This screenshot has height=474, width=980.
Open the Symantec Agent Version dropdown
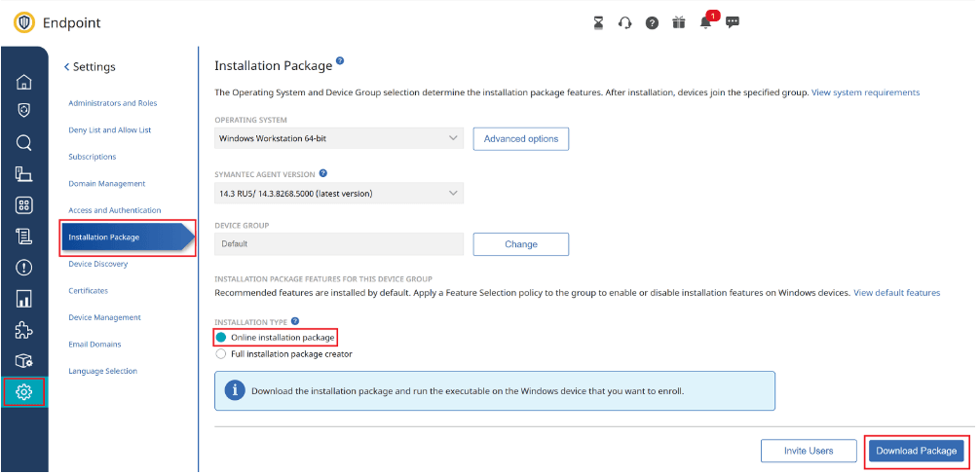pyautogui.click(x=339, y=194)
